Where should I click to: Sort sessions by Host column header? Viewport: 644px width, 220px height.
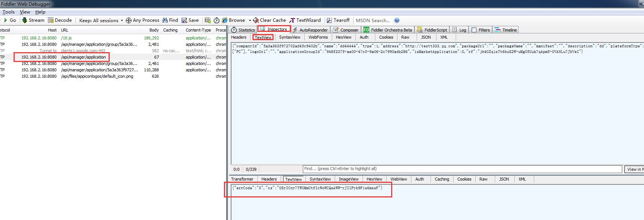36,30
